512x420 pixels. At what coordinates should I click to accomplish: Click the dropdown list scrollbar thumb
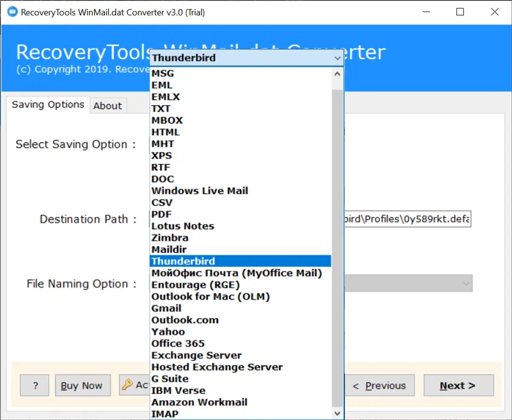337,243
